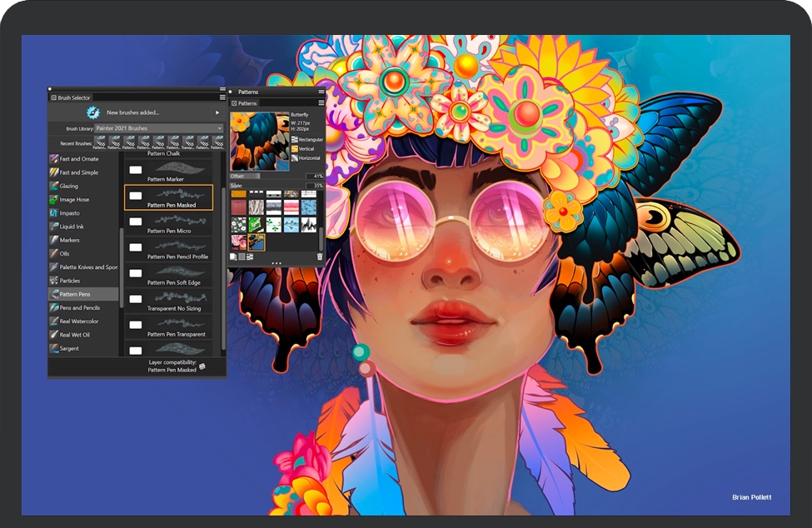Viewport: 812px width, 528px height.
Task: Delete pattern using the trash icon
Action: tap(320, 257)
